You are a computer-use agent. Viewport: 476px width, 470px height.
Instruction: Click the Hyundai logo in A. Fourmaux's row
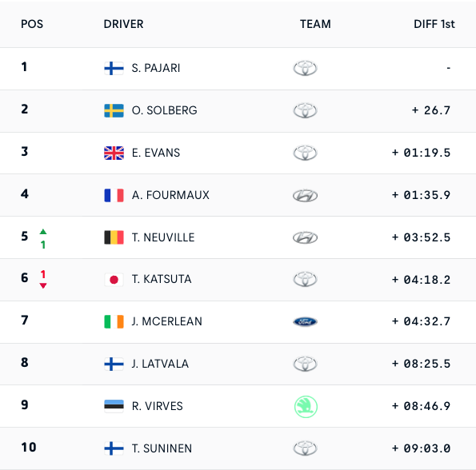pyautogui.click(x=305, y=195)
